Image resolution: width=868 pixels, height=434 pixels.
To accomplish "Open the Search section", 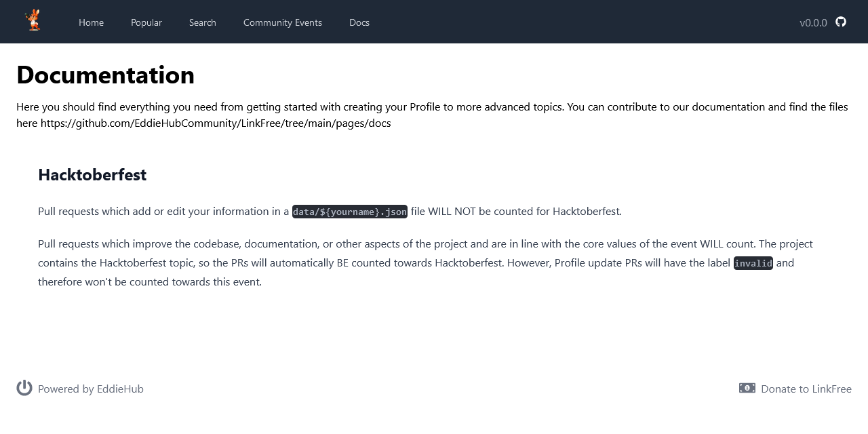I will (202, 22).
